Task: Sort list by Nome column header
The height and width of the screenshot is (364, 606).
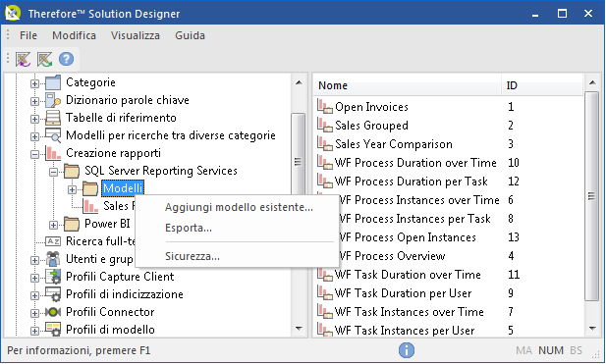Action: point(408,85)
